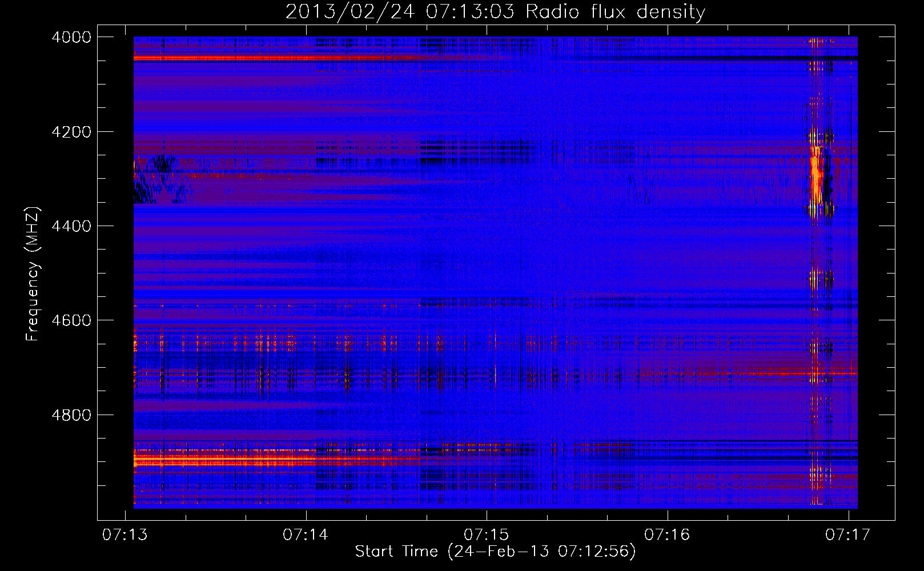This screenshot has height=571, width=924.
Task: Click the 07:13 time tick label
Action: click(124, 534)
